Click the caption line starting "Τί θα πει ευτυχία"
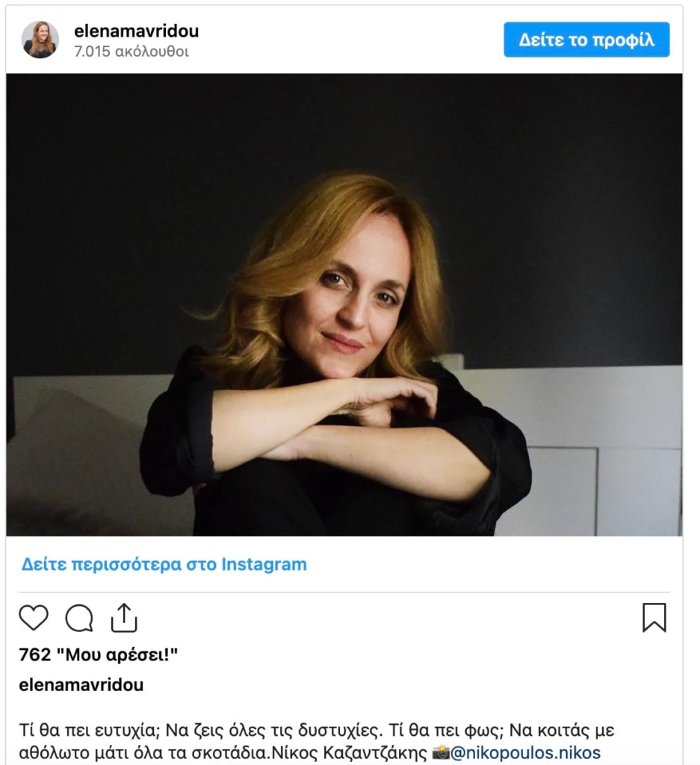The height and width of the screenshot is (765, 700). [x=316, y=730]
